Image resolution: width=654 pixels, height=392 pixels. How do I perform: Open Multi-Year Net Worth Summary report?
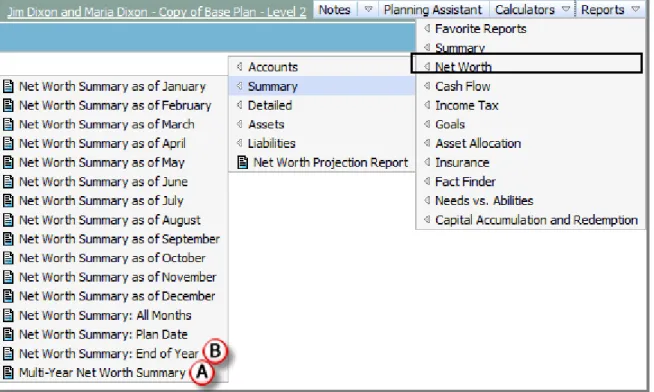coord(102,372)
